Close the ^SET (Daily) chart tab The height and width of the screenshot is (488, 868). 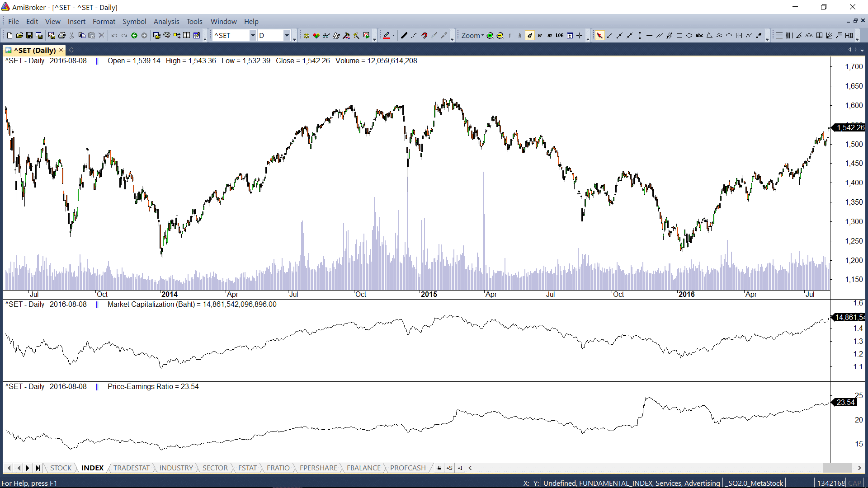(x=61, y=50)
